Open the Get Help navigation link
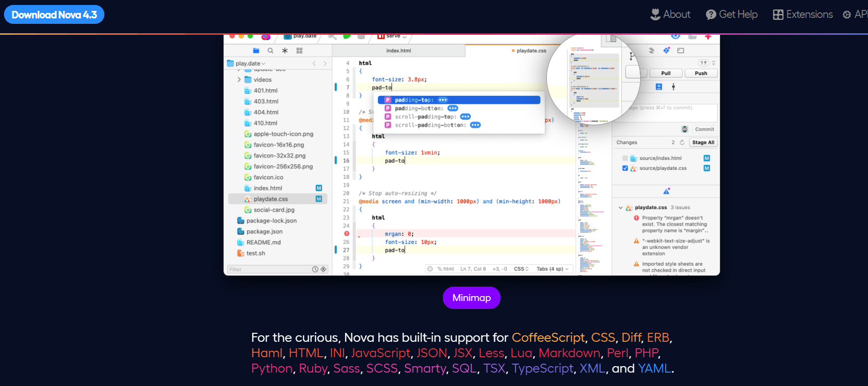This screenshot has width=868, height=386. pyautogui.click(x=732, y=14)
